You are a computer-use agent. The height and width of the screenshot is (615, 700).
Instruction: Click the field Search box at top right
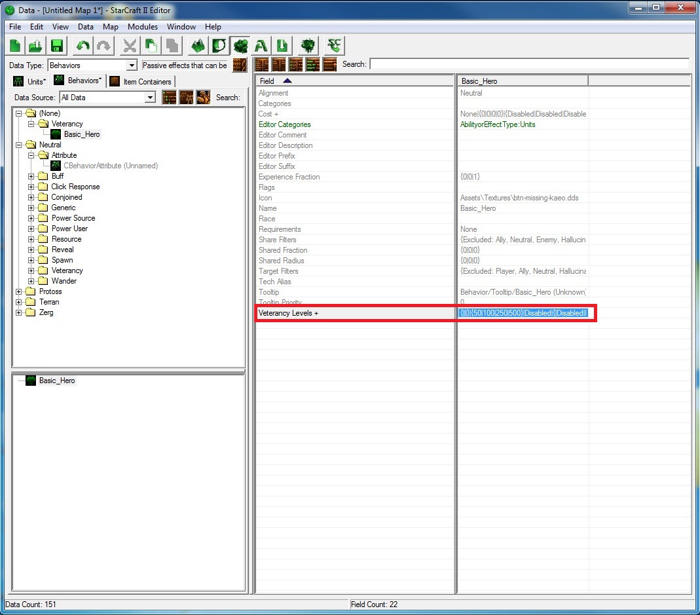(530, 64)
